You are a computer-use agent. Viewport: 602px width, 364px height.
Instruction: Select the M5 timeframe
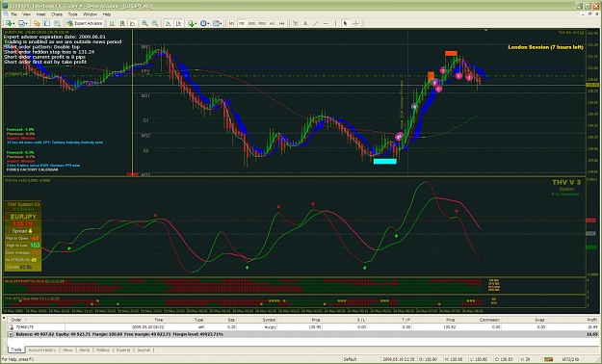click(x=242, y=23)
